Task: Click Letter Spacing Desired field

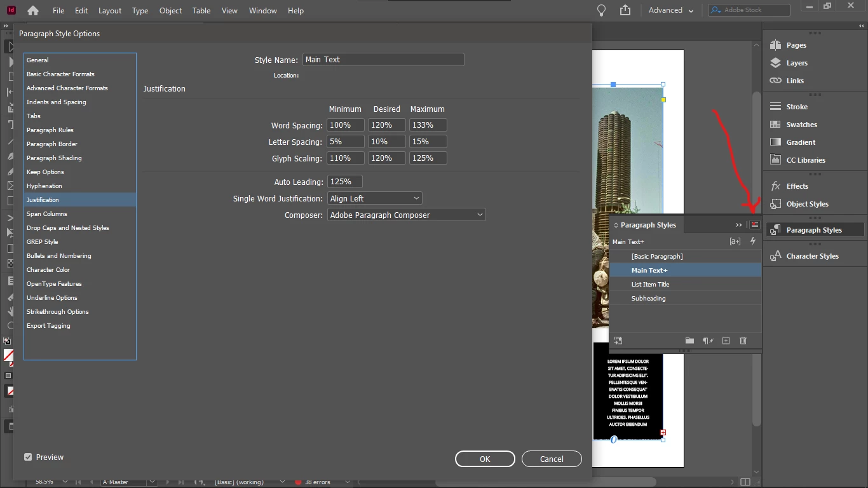Action: coord(386,142)
